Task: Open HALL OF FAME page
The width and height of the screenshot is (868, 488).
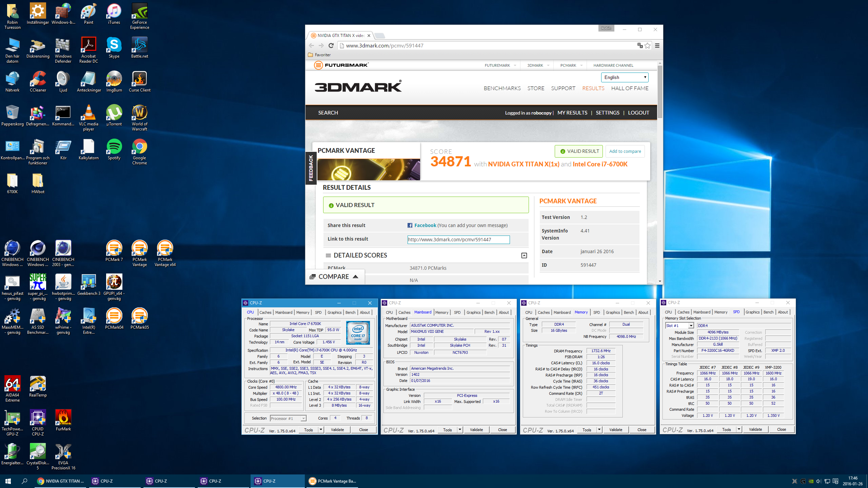Action: click(630, 88)
